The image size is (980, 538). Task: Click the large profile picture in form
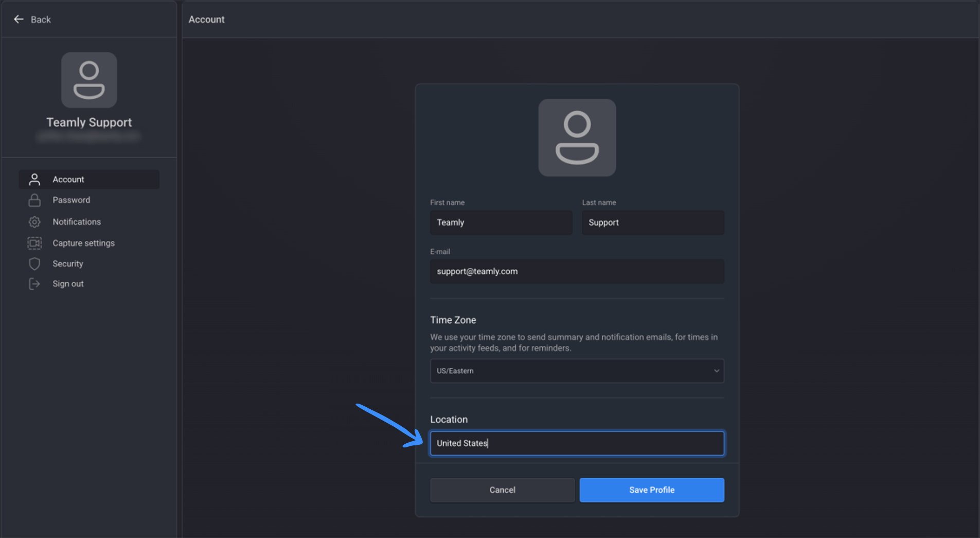(x=577, y=137)
